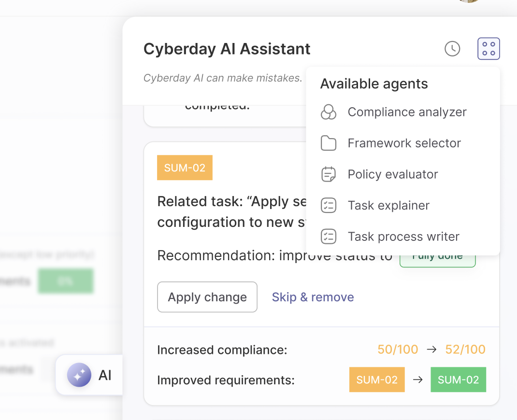Image resolution: width=517 pixels, height=420 pixels.
Task: Click the Recommendation text line
Action: [274, 255]
